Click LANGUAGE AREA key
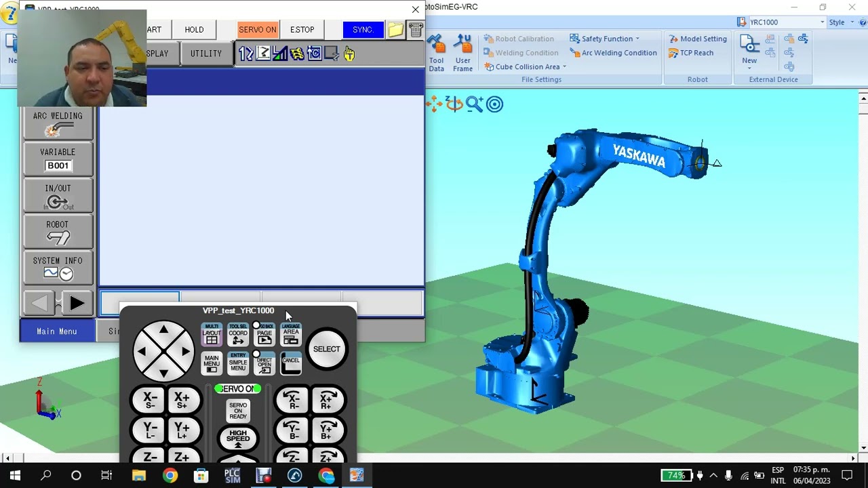Screen dimensions: 868x488 pos(291,335)
